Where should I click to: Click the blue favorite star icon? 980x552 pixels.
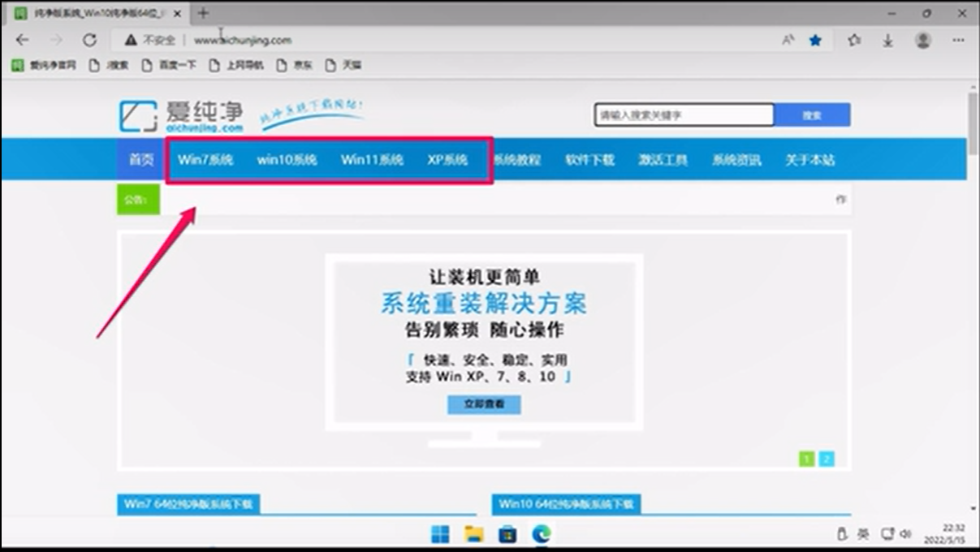point(816,40)
